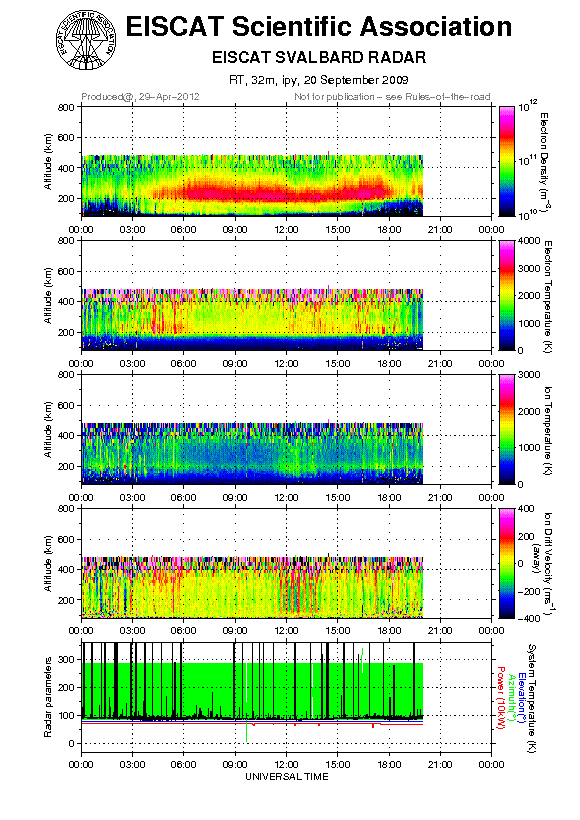Click the Electron Density color bar

point(507,161)
